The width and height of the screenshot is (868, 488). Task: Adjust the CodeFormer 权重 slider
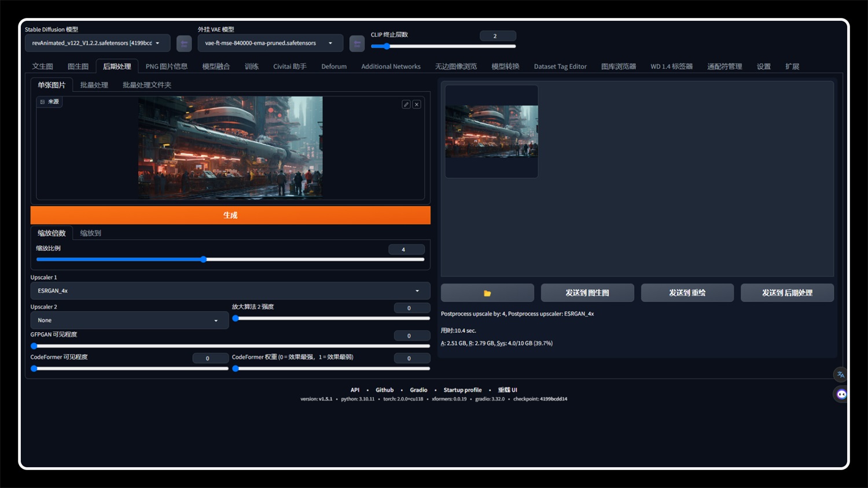pos(331,369)
